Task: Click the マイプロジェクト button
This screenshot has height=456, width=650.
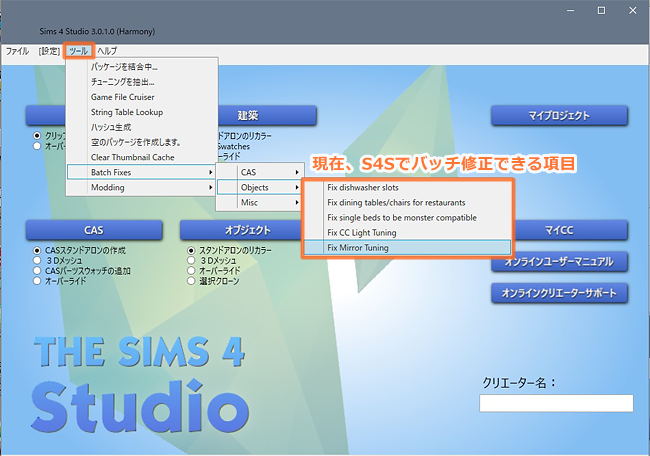Action: (559, 116)
